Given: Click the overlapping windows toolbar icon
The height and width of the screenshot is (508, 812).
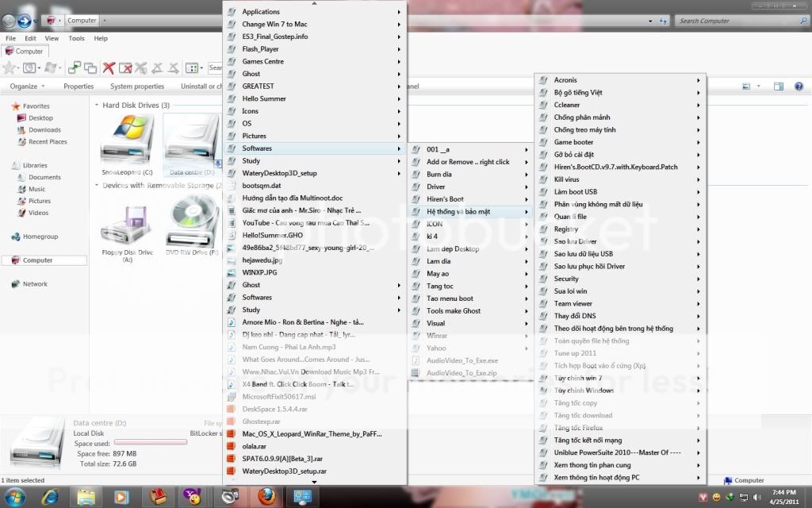Looking at the screenshot, I should point(90,68).
